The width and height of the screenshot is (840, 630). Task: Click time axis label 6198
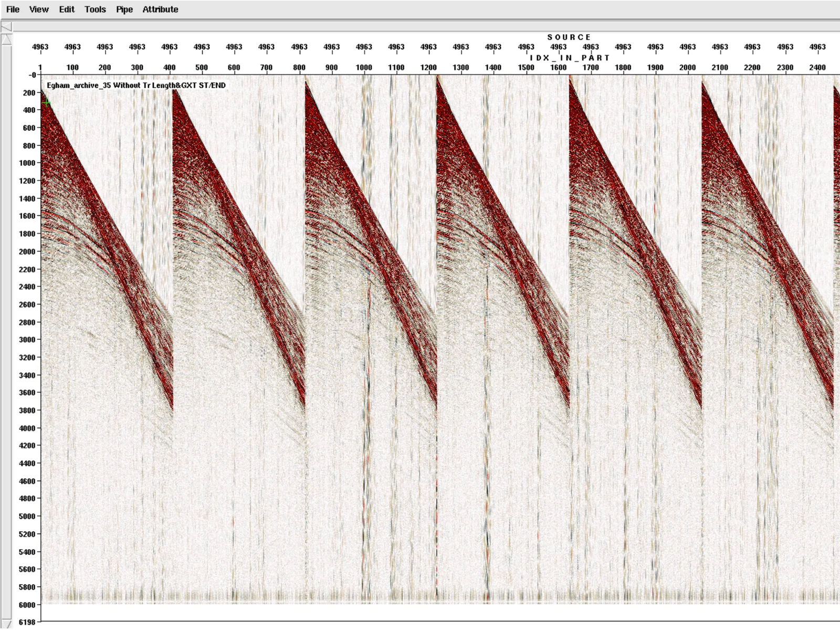pyautogui.click(x=27, y=622)
